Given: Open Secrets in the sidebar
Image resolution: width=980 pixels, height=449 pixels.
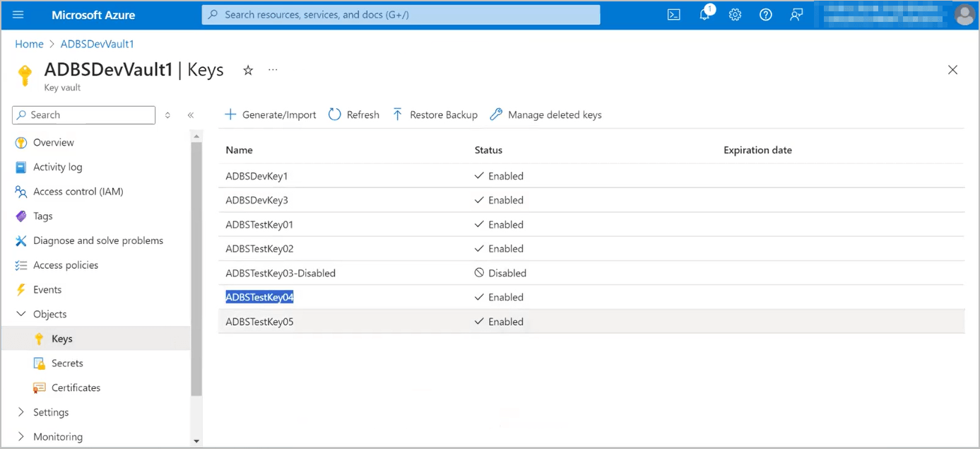Looking at the screenshot, I should [x=67, y=363].
